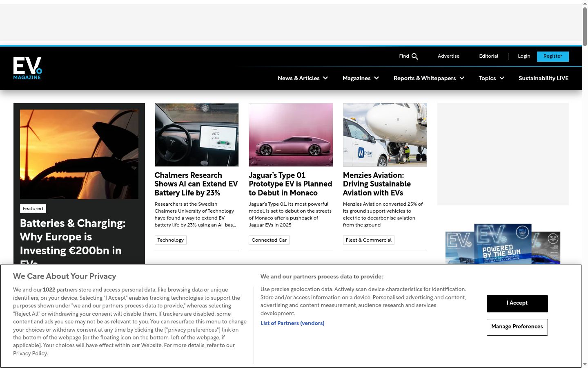This screenshot has width=588, height=368.
Task: Open the sunset EV charging featured image
Action: (79, 154)
